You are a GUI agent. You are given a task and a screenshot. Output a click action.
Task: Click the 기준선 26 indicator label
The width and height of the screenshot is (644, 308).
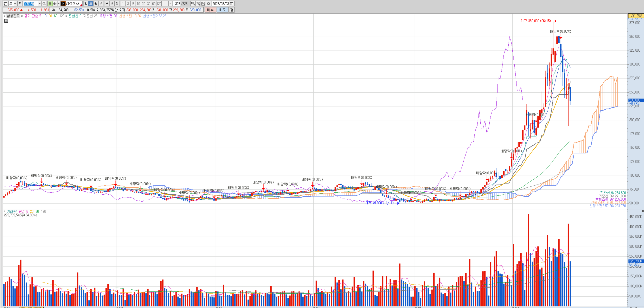(90, 16)
